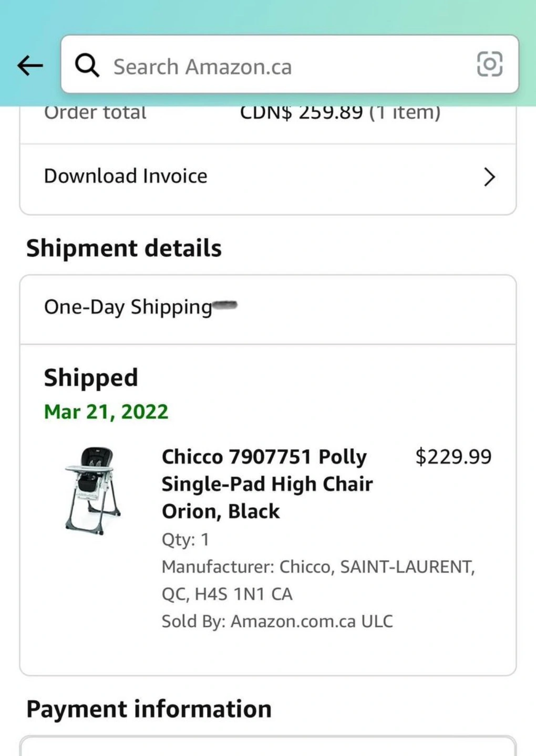The image size is (536, 756).
Task: Click the Qty: 1 label
Action: pyautogui.click(x=185, y=540)
